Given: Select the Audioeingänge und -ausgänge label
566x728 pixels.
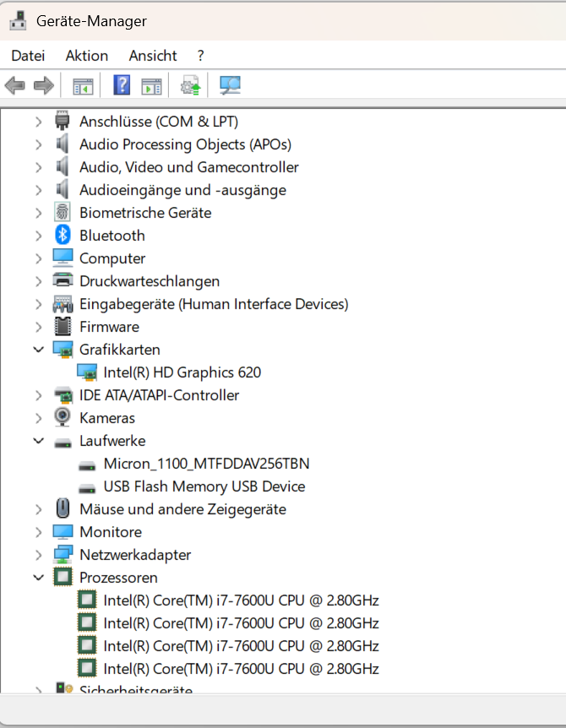Looking at the screenshot, I should click(183, 190).
